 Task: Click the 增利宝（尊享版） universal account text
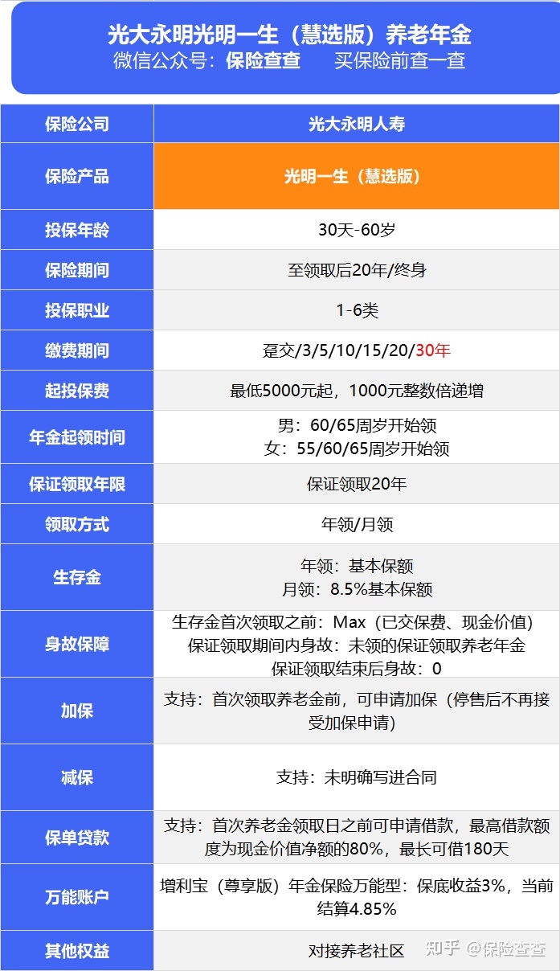(x=357, y=897)
